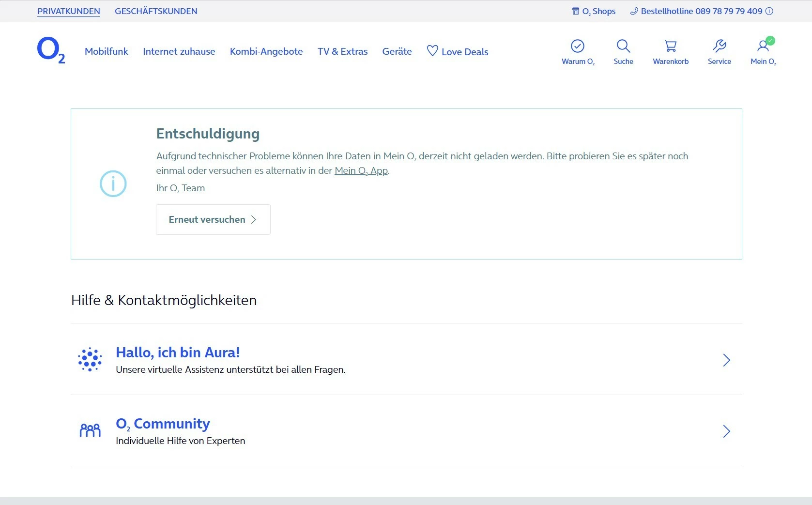
Task: Click the Bestellhotline 089 78 79 79 409 link
Action: [701, 11]
